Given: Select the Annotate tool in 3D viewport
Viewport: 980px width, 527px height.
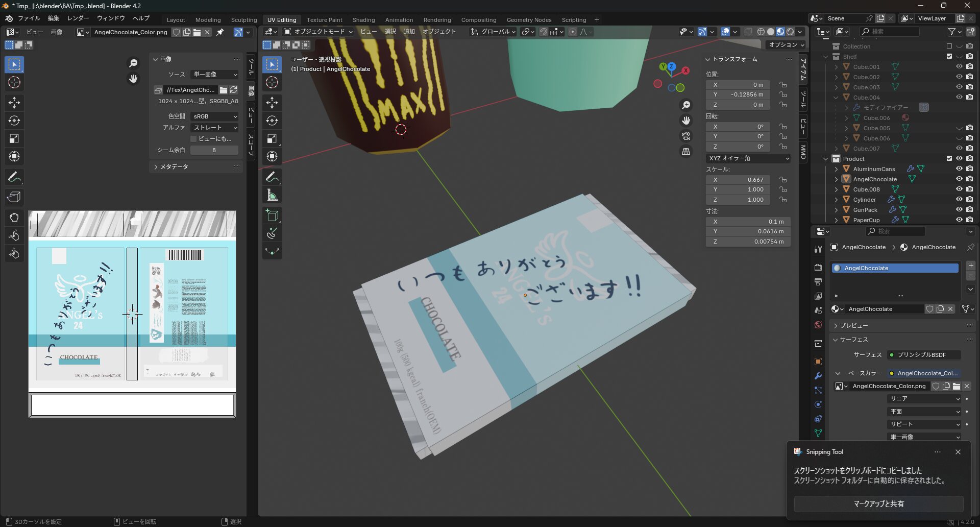Looking at the screenshot, I should [272, 177].
